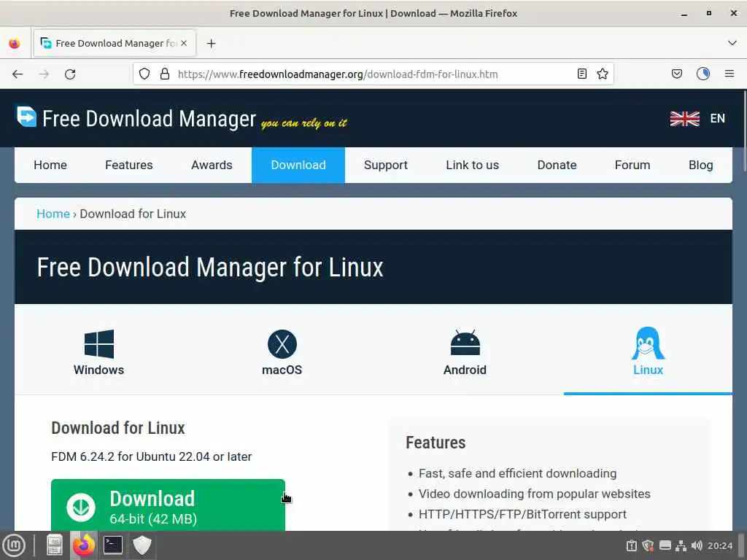Show site security padlock information
The height and width of the screenshot is (560, 747).
[165, 74]
